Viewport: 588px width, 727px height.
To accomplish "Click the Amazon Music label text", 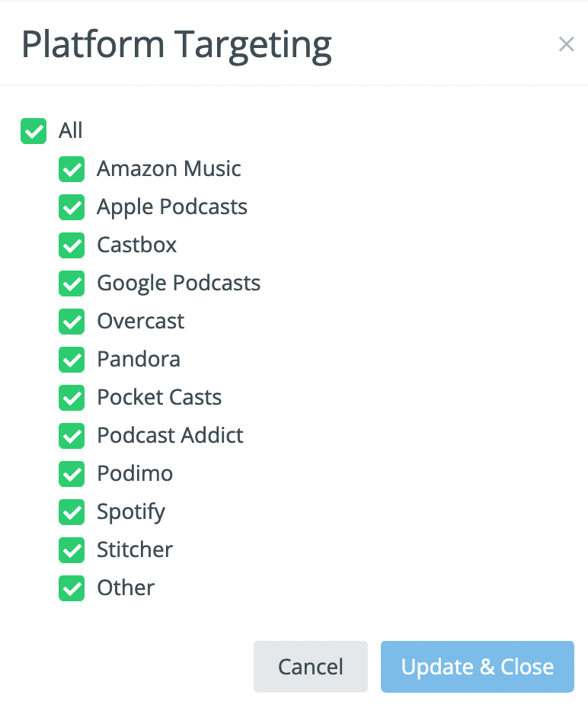I will 169,168.
